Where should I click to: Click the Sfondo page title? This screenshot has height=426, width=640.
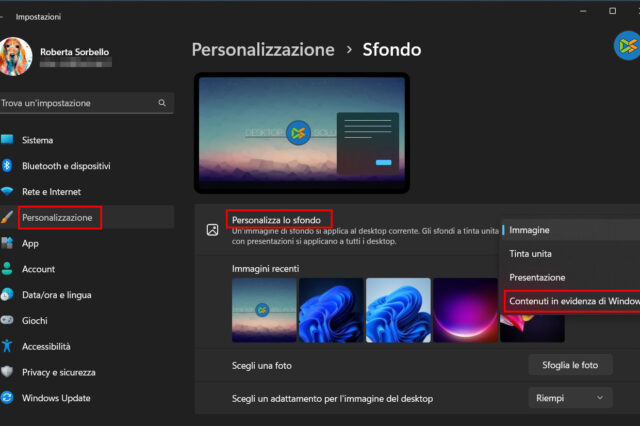coord(392,50)
